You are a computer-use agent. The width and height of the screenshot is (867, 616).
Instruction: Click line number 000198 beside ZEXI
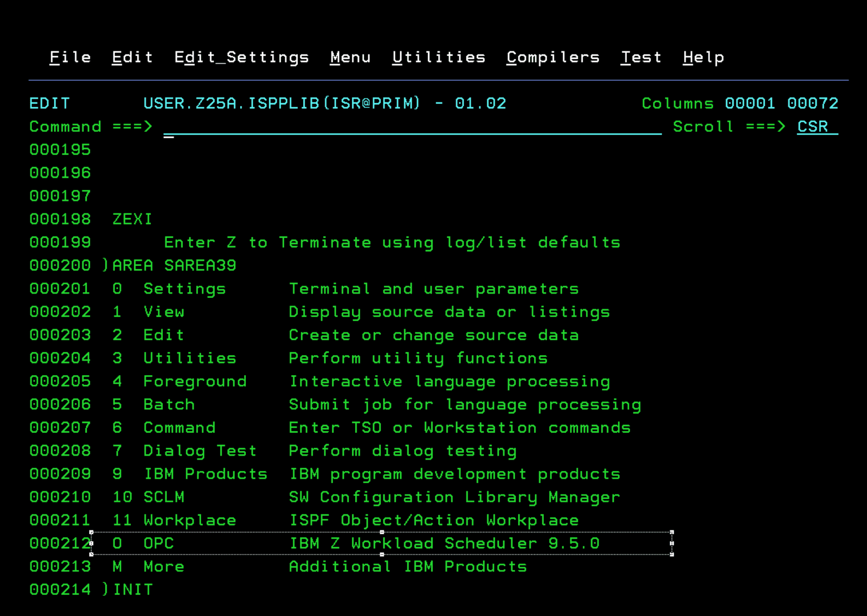[60, 219]
